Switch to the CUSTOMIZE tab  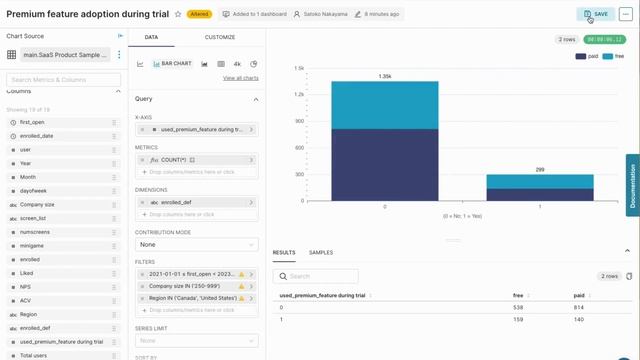click(220, 37)
